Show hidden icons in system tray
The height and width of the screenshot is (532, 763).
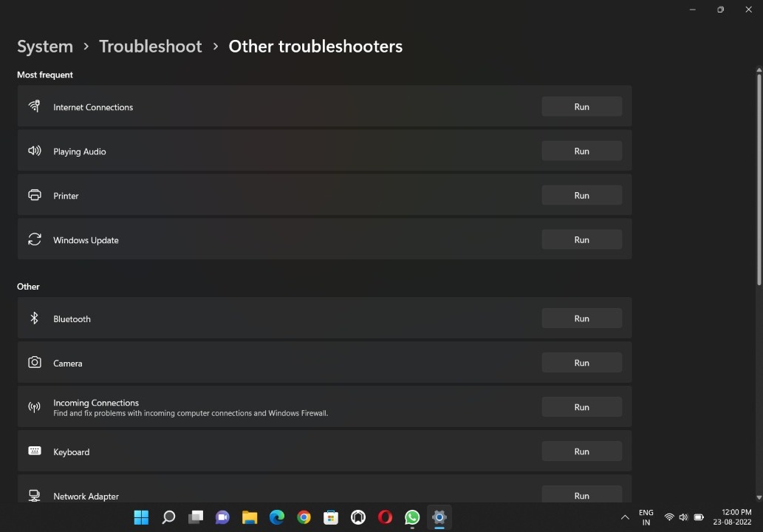pos(625,517)
